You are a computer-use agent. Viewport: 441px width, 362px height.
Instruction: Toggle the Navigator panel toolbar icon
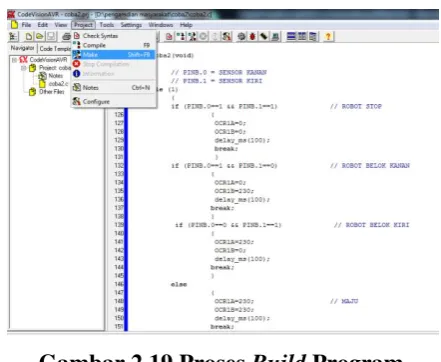click(x=13, y=36)
